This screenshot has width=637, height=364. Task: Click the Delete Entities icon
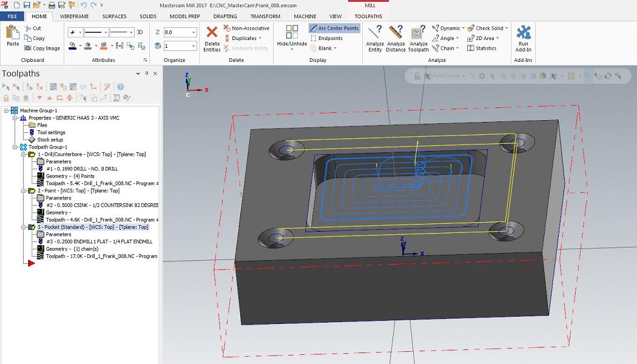tap(212, 33)
